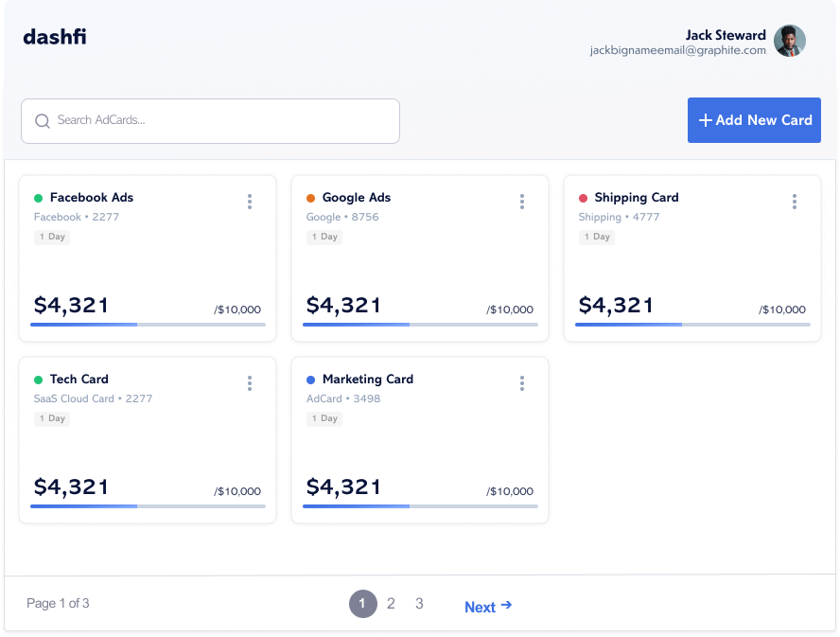
Task: Click Jack Steward's profile avatar
Action: [x=790, y=41]
